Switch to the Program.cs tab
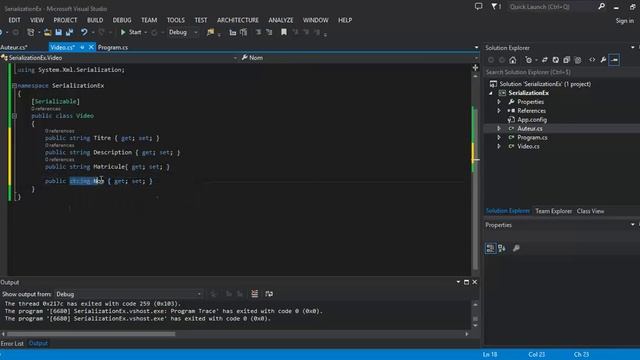Image resolution: width=640 pixels, height=360 pixels. pyautogui.click(x=113, y=47)
